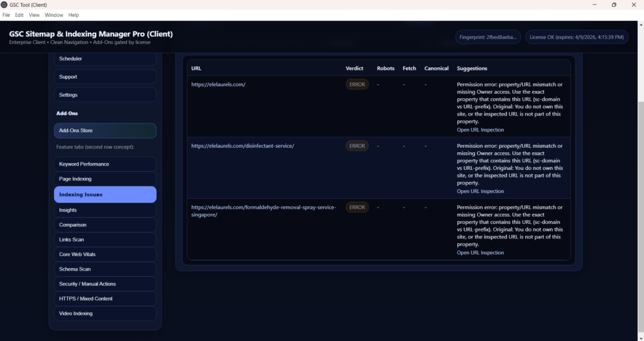The width and height of the screenshot is (644, 341).
Task: Select the Core Web Vitals tab
Action: [x=105, y=254]
